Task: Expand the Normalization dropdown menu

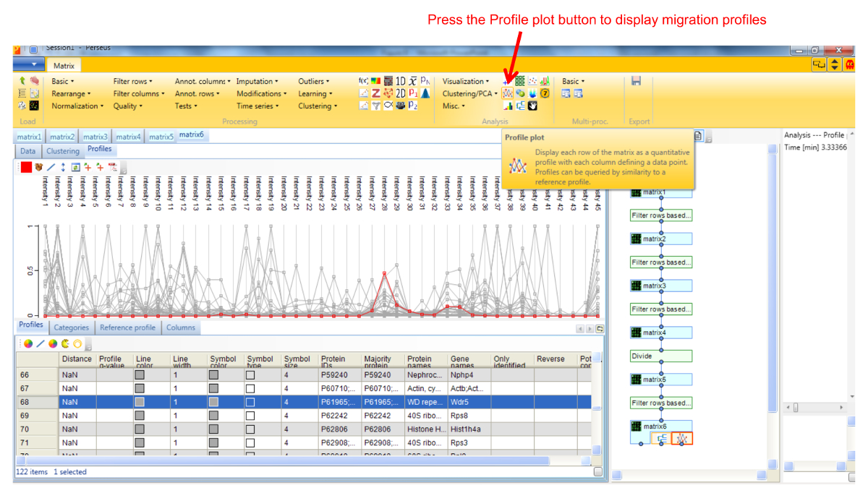Action: (77, 106)
